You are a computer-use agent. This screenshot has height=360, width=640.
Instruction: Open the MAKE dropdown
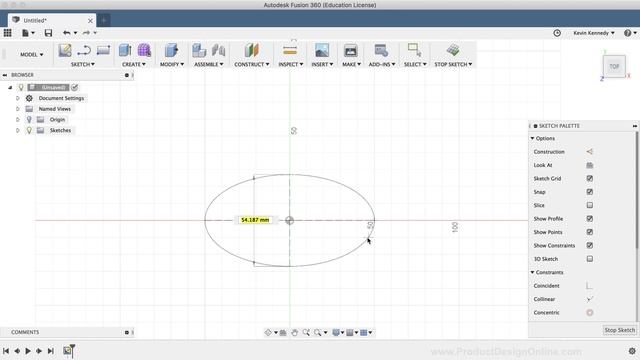pyautogui.click(x=351, y=64)
